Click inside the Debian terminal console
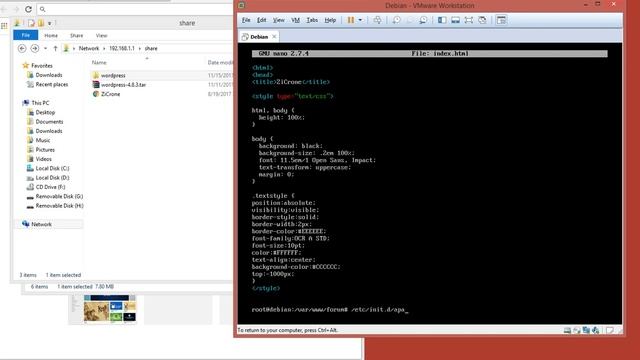Screen dimensions: 640x360 430,184
